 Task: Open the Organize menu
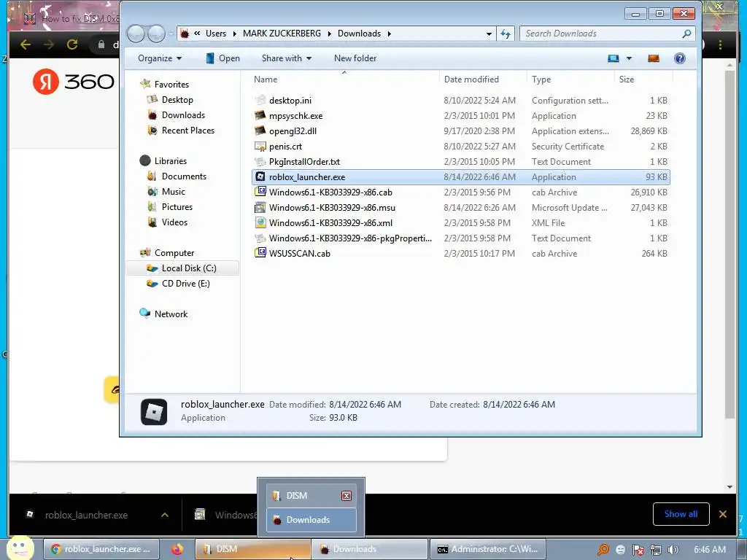pos(160,58)
